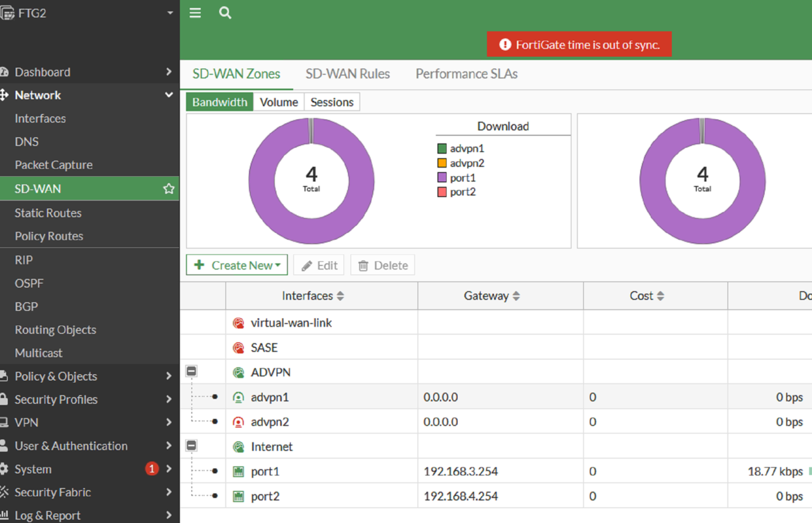Click the Network arrows icon

point(4,95)
